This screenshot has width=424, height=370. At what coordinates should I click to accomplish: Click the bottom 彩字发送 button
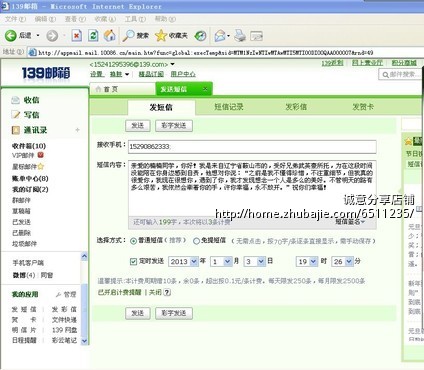click(x=174, y=313)
